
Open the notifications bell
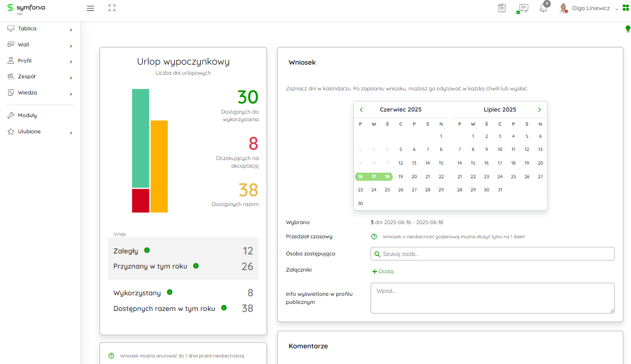[x=543, y=8]
